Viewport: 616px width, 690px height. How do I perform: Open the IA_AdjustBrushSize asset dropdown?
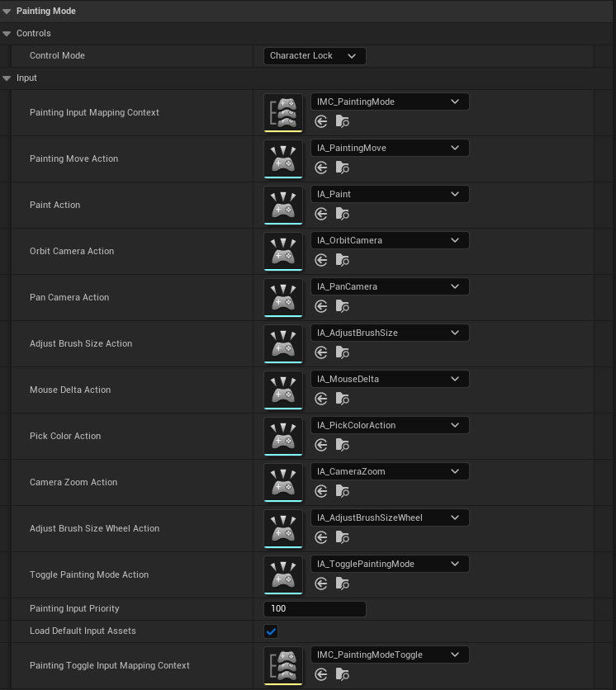click(390, 333)
